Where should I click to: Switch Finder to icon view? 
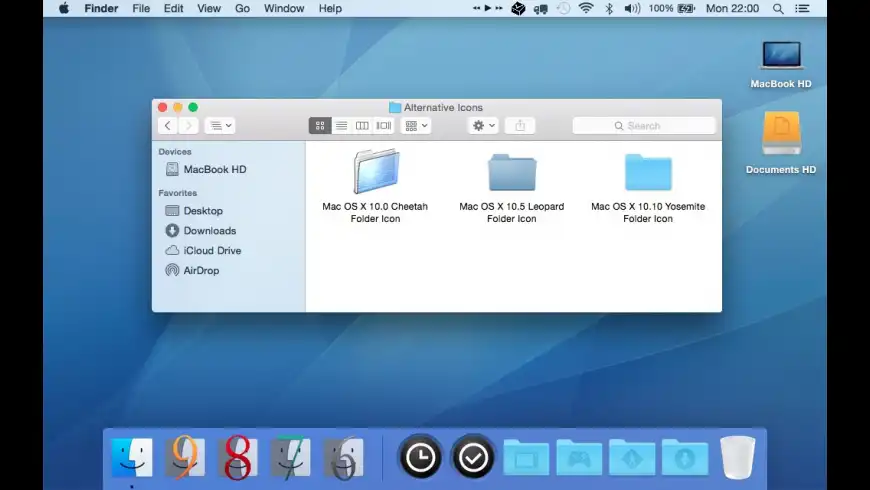click(x=320, y=126)
